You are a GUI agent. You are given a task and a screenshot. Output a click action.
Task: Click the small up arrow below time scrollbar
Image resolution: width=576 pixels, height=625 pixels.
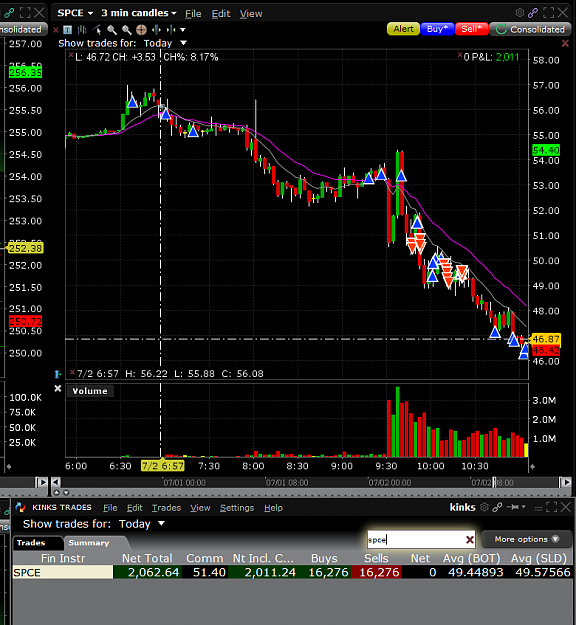tap(57, 492)
